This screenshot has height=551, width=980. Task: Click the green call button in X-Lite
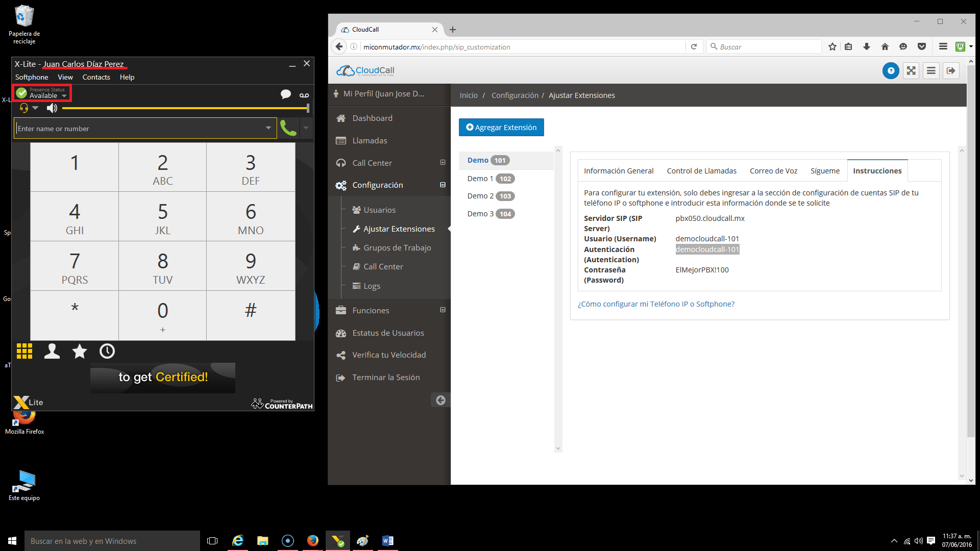(288, 128)
